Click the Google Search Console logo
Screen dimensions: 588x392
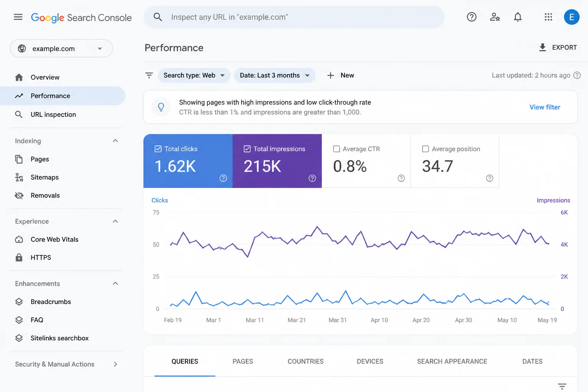click(81, 18)
